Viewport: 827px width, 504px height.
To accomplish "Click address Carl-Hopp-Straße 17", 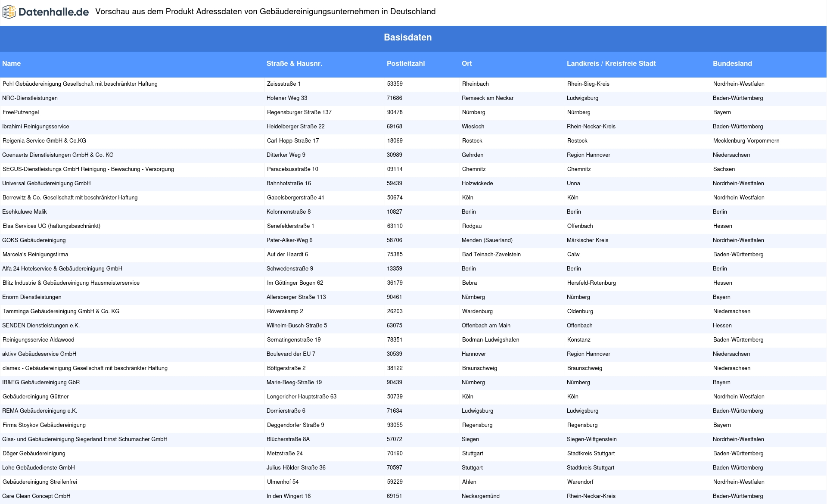I will [293, 141].
